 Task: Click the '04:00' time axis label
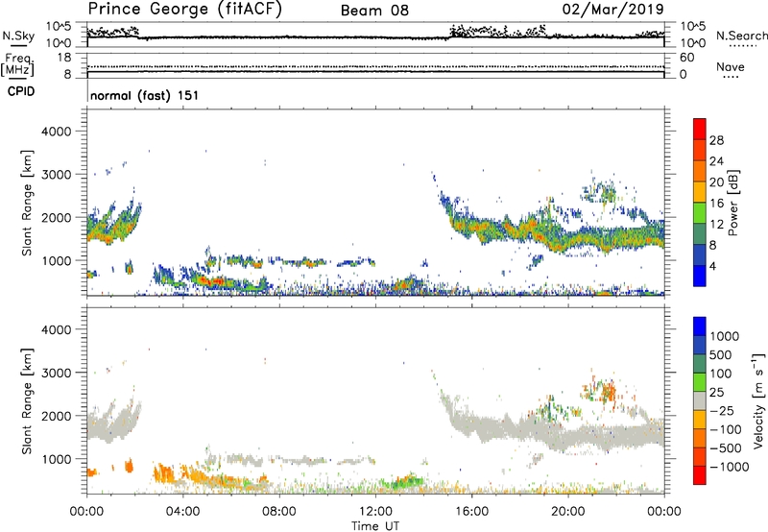183,512
